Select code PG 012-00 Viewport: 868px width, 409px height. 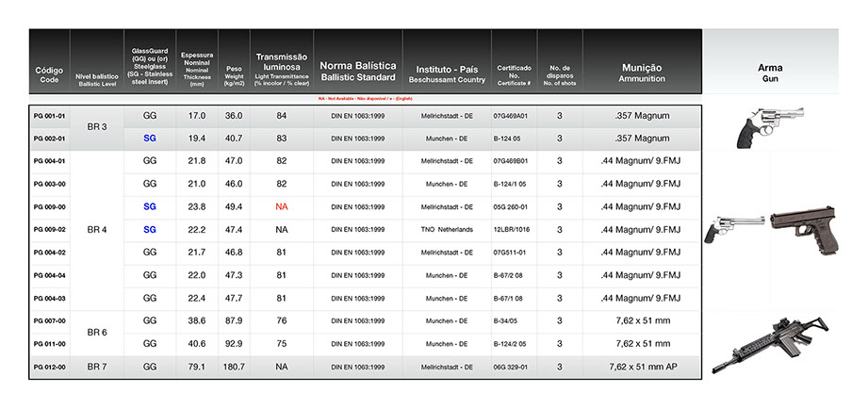click(x=50, y=367)
